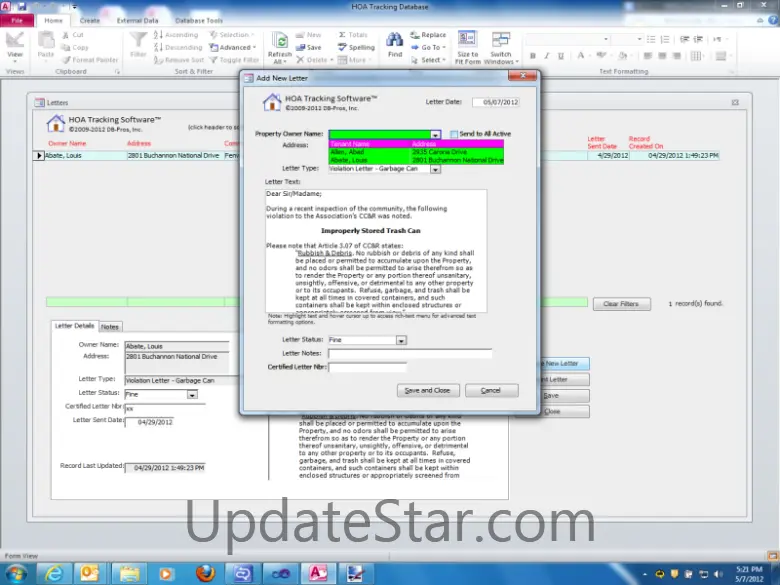Click Totals in the Records group
The height and width of the screenshot is (585, 780).
coord(353,35)
